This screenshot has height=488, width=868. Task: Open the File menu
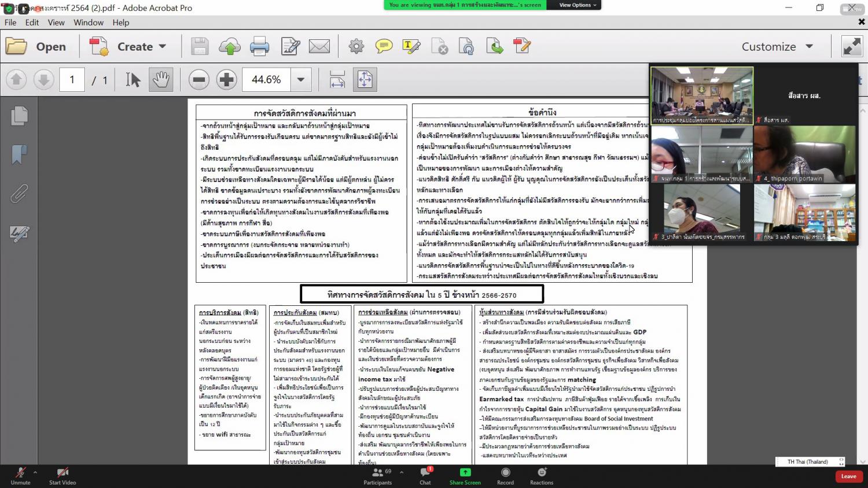coord(10,23)
